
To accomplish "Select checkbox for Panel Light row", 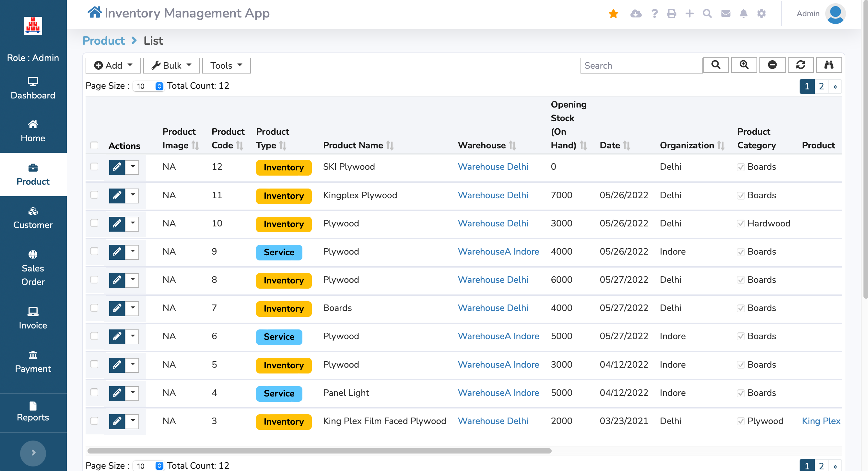I will tap(94, 393).
